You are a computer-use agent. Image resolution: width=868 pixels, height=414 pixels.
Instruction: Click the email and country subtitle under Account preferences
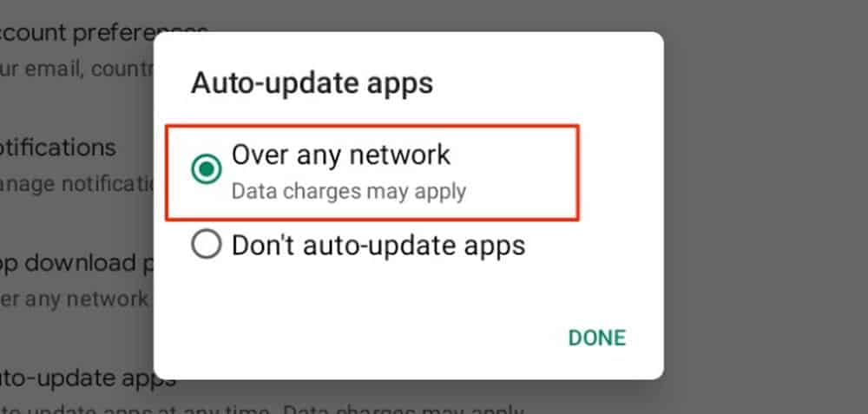tap(76, 69)
